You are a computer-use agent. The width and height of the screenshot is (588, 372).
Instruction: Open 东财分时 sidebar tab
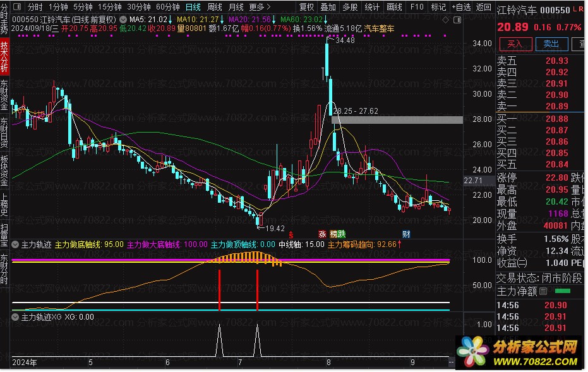point(4,269)
